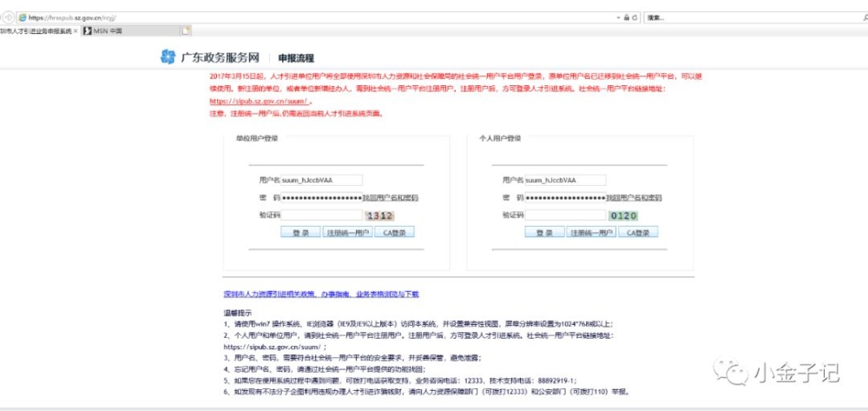Refresh the page with the reload icon

coord(635,17)
